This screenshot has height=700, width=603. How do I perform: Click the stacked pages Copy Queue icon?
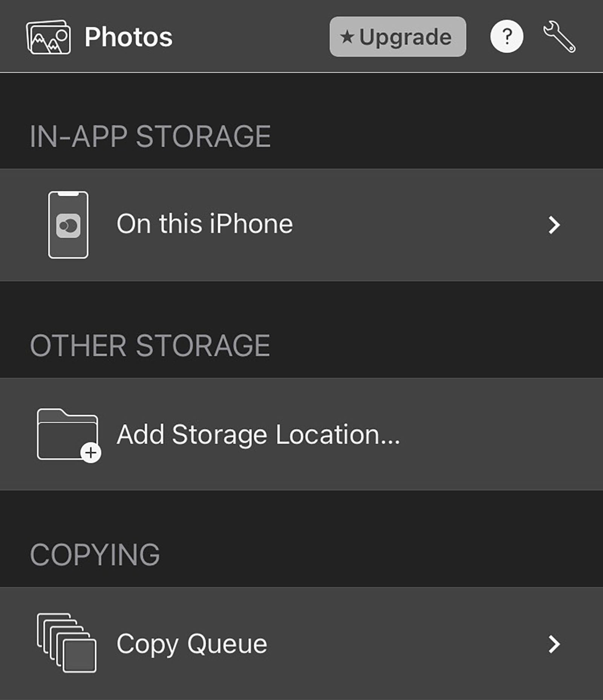pyautogui.click(x=67, y=643)
